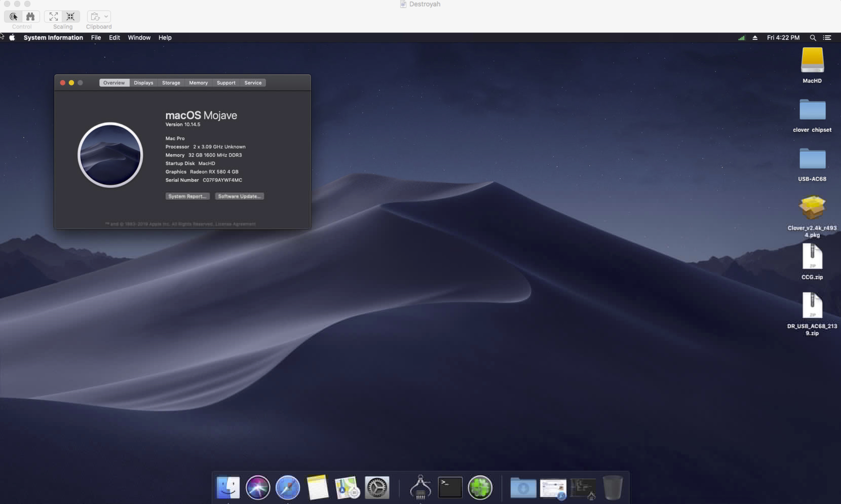
Task: Open the System Information menu
Action: coord(53,37)
